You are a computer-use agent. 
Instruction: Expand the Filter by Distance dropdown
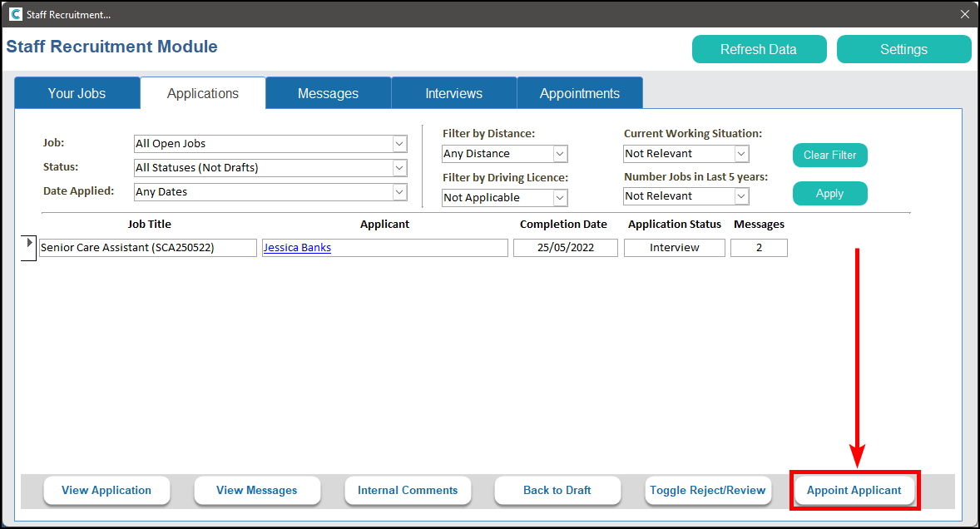click(560, 154)
